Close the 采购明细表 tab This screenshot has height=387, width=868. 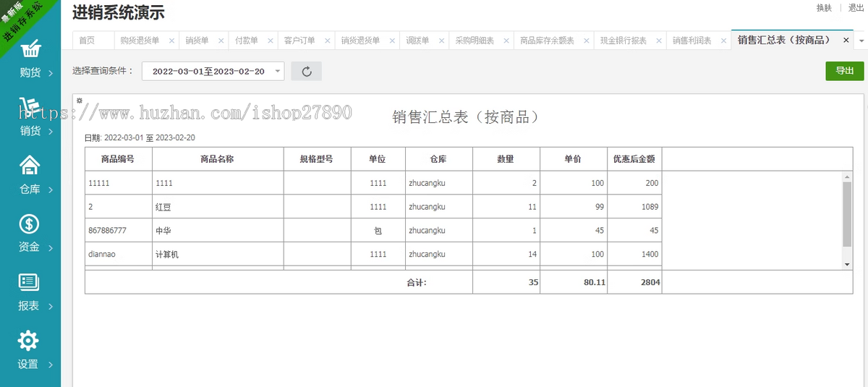tap(506, 41)
